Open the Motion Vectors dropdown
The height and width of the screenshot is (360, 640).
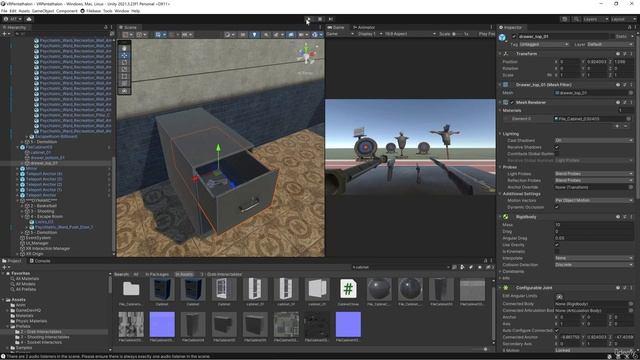pyautogui.click(x=594, y=200)
